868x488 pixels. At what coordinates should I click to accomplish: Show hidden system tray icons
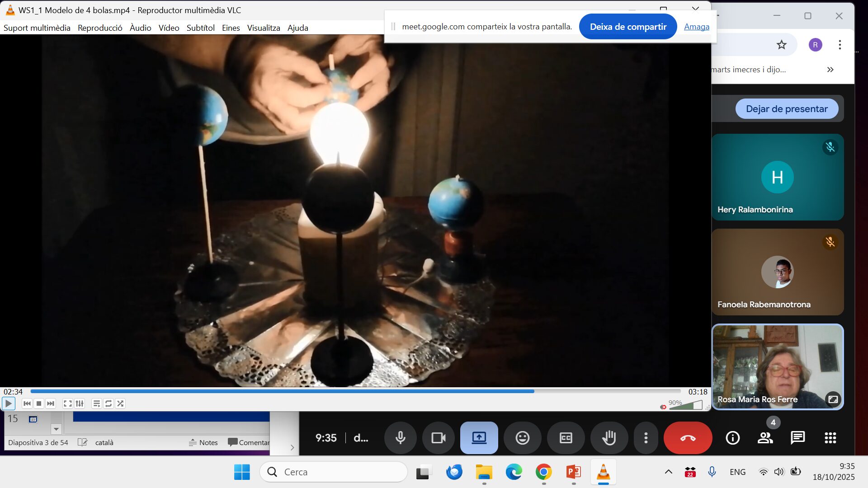pos(668,472)
